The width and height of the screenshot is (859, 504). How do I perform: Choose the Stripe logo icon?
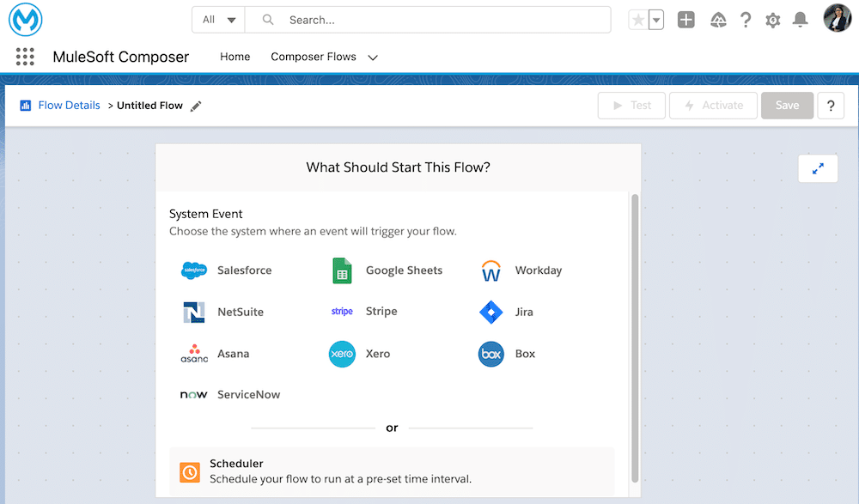point(342,311)
